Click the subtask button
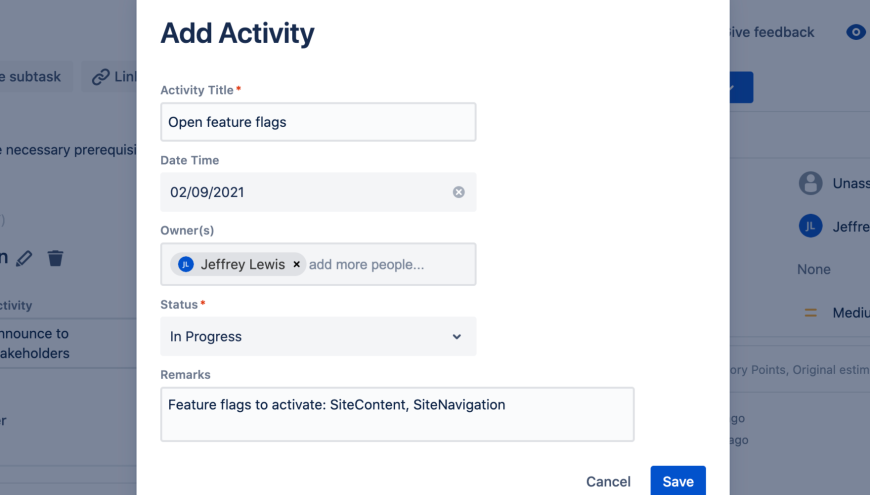870x495 pixels. pos(33,76)
